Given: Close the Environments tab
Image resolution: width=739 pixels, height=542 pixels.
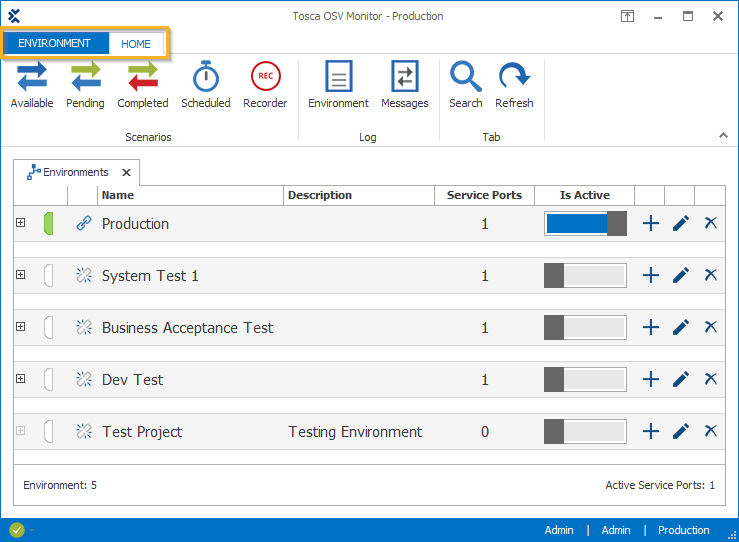Looking at the screenshot, I should [x=126, y=172].
